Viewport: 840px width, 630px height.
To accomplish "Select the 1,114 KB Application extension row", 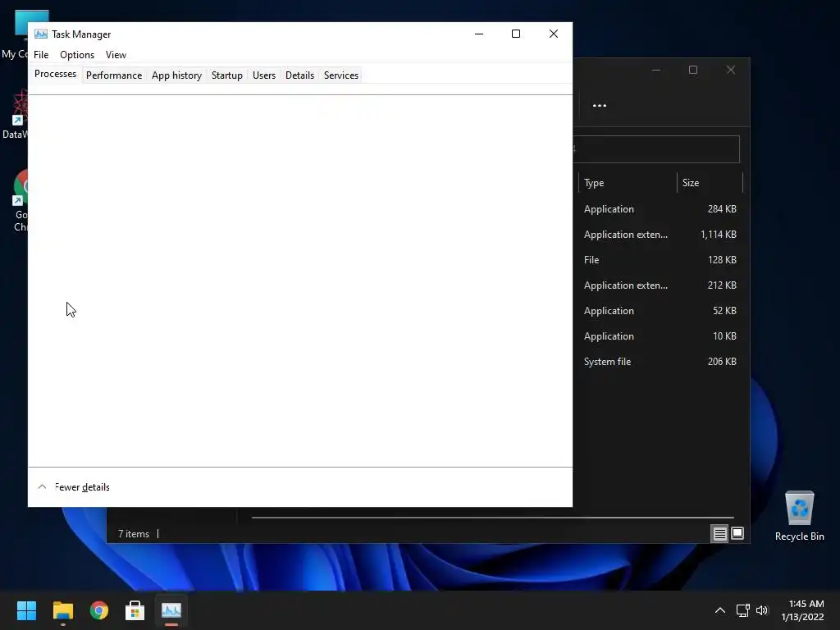I will click(660, 235).
